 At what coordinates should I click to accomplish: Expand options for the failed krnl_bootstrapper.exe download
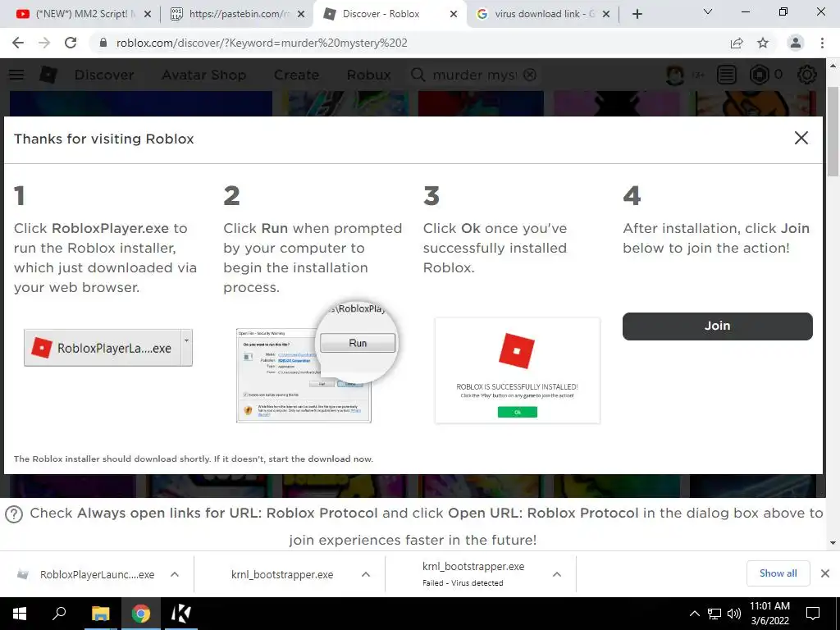tap(557, 574)
